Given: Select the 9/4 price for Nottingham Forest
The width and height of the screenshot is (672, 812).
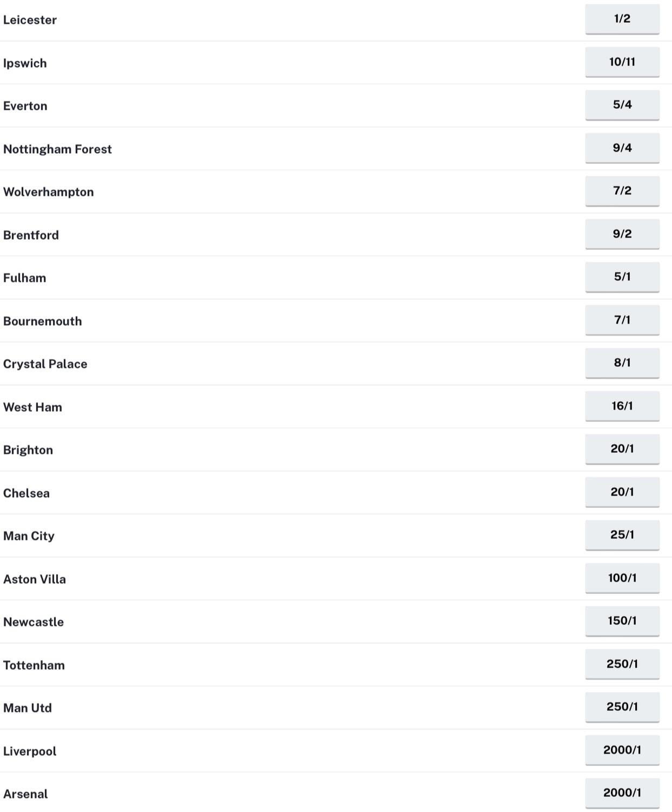Looking at the screenshot, I should [622, 148].
